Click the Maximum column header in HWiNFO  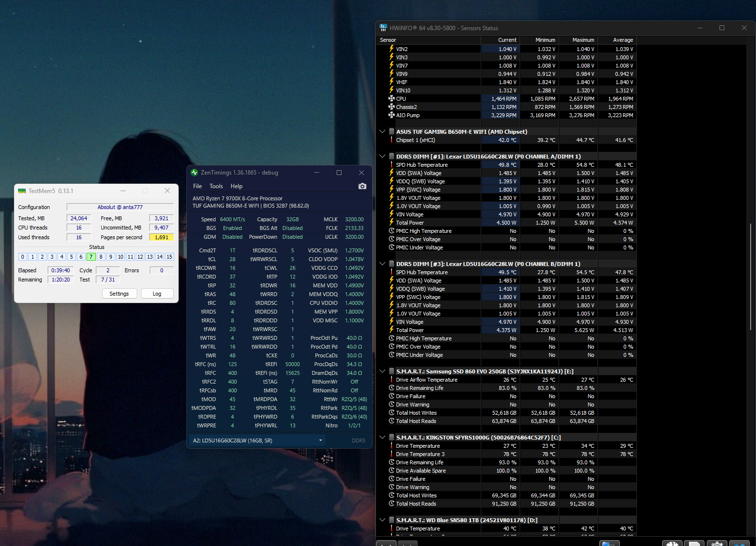click(x=578, y=40)
